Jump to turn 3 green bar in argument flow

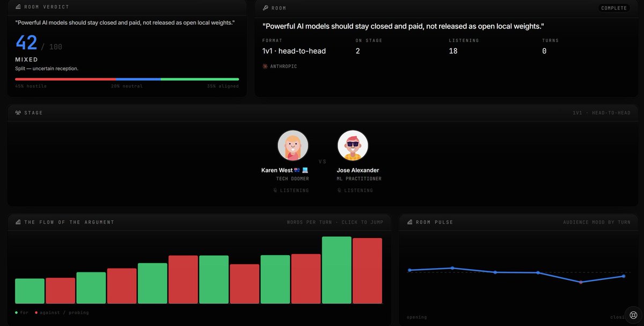91,288
